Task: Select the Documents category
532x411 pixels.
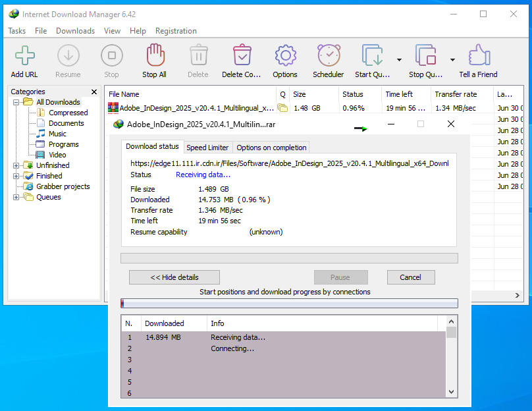Action: [x=66, y=123]
